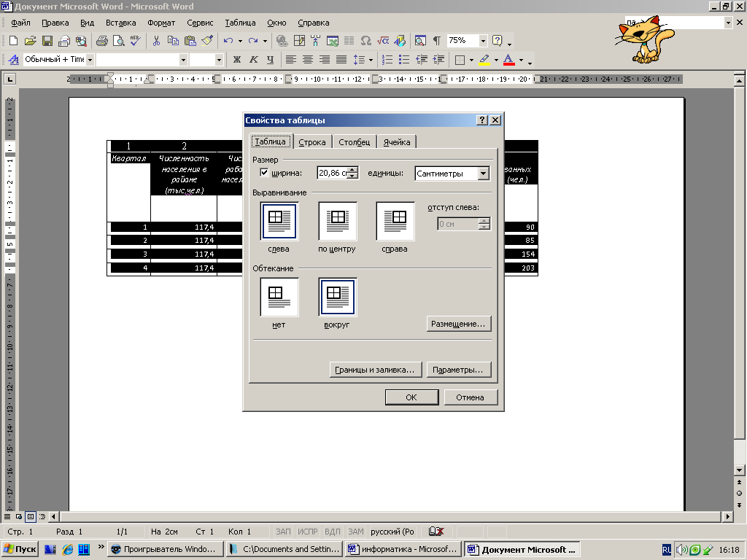Show paragraph marks (¶) icon
This screenshot has height=560, width=747.
[437, 41]
